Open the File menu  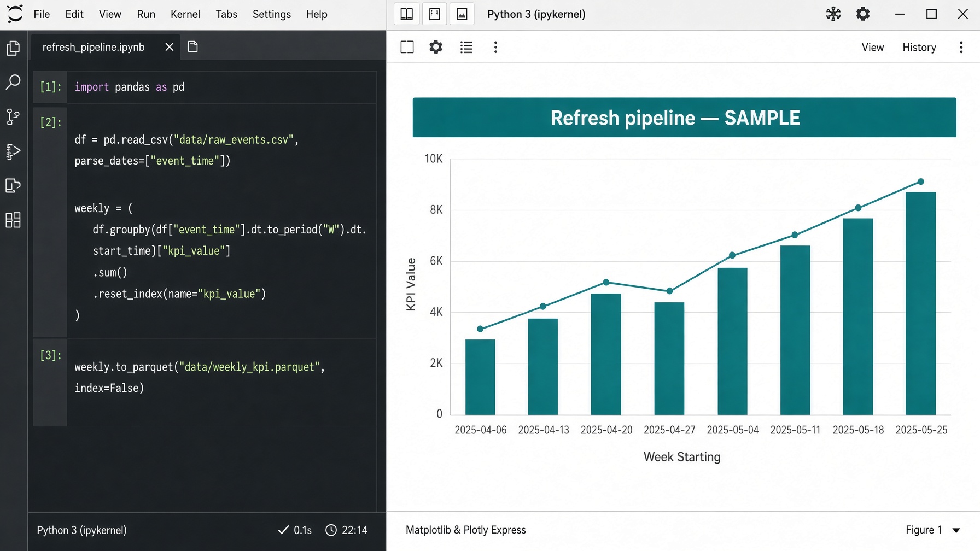[x=42, y=14]
